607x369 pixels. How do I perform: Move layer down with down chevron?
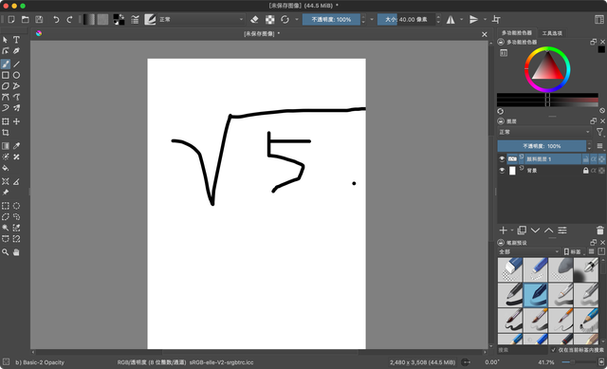[535, 230]
